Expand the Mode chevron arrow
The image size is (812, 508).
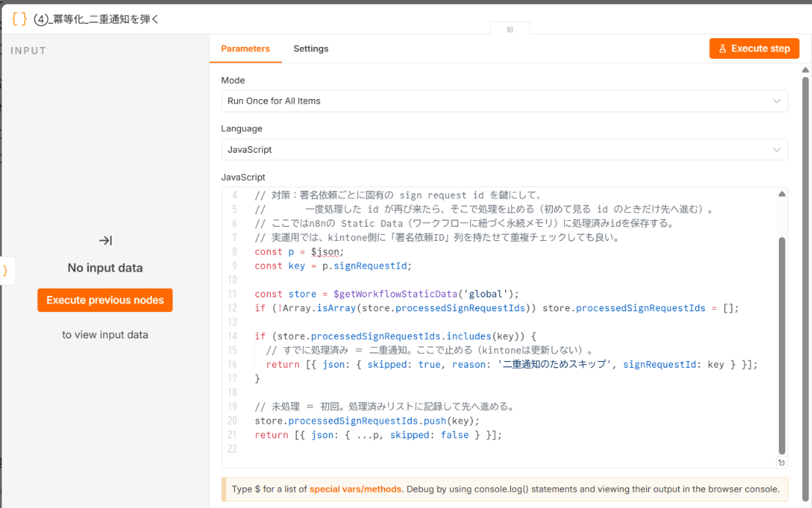(776, 101)
